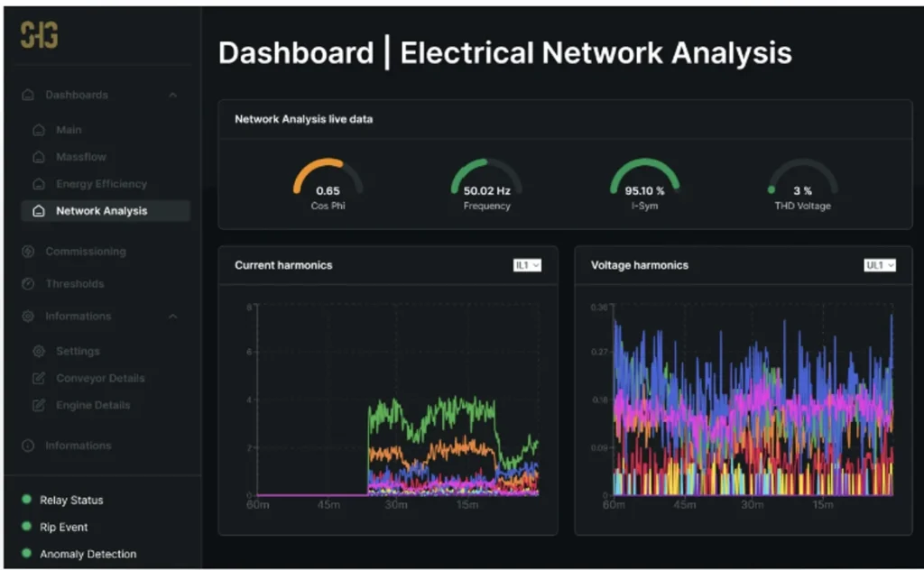924x570 pixels.
Task: Open the Energy Efficiency dashboard
Action: click(101, 184)
